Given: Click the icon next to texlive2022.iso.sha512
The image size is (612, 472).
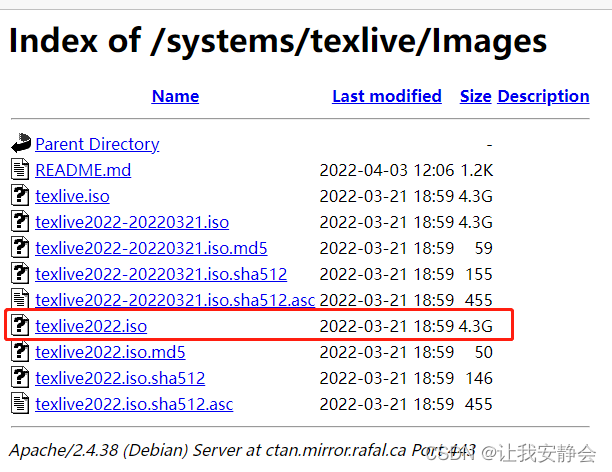Looking at the screenshot, I should [20, 377].
